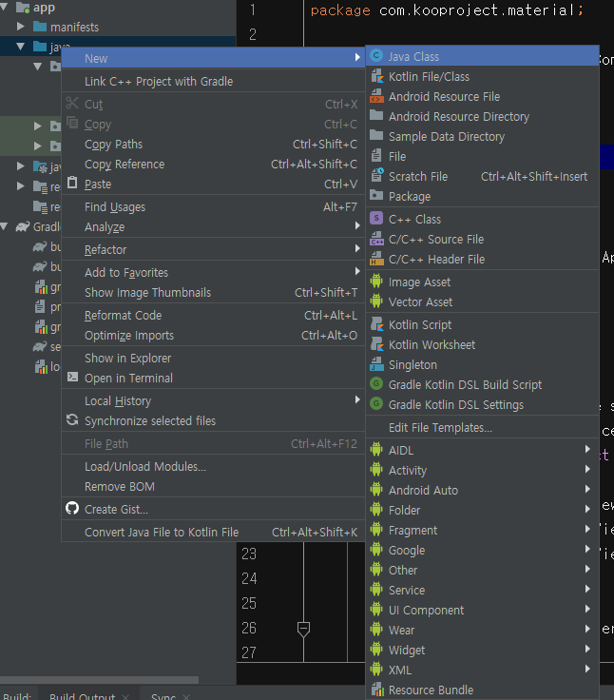Open the Android Auto submenu
Screen dimensions: 614x700
tap(483, 490)
